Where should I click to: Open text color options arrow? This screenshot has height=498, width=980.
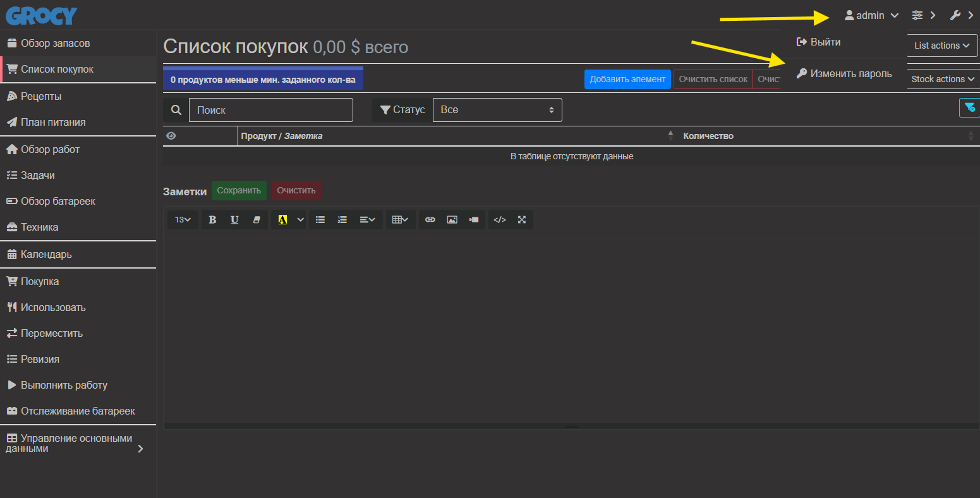[301, 219]
